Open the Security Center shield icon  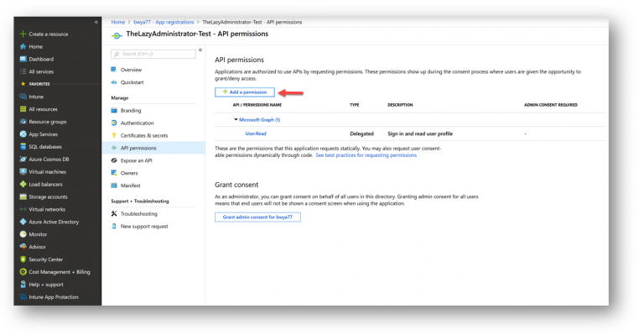click(23, 259)
